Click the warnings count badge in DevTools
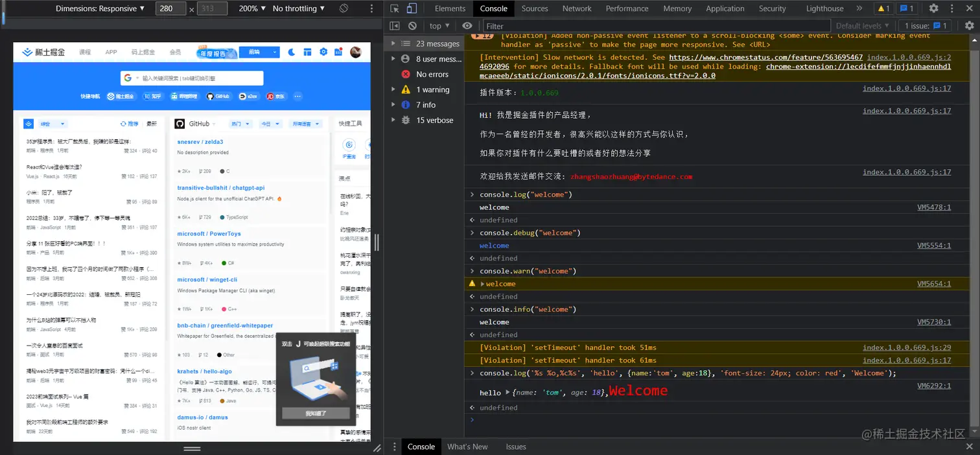The width and height of the screenshot is (980, 455). click(883, 8)
